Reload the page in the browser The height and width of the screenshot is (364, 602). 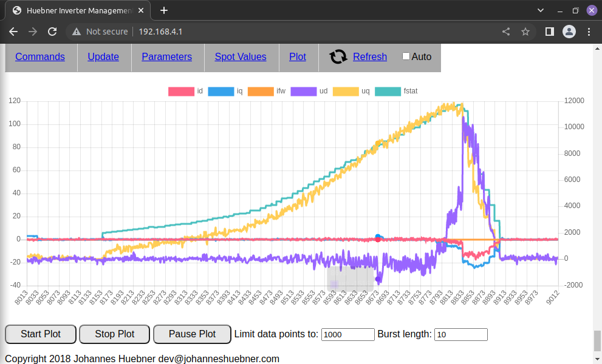(52, 32)
